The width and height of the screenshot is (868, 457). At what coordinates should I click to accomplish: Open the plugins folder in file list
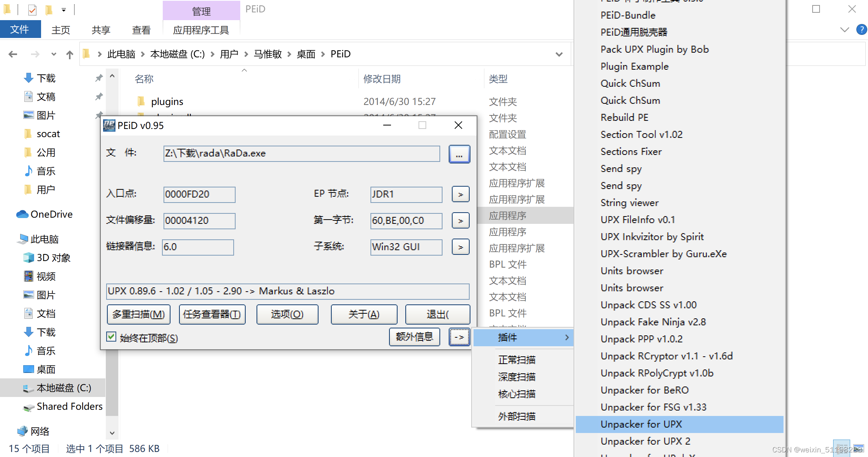167,101
